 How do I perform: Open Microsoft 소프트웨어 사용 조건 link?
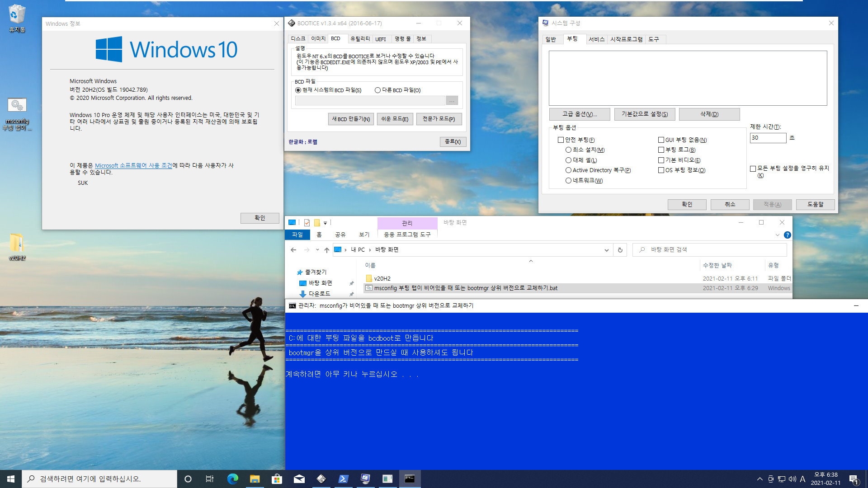tap(133, 166)
